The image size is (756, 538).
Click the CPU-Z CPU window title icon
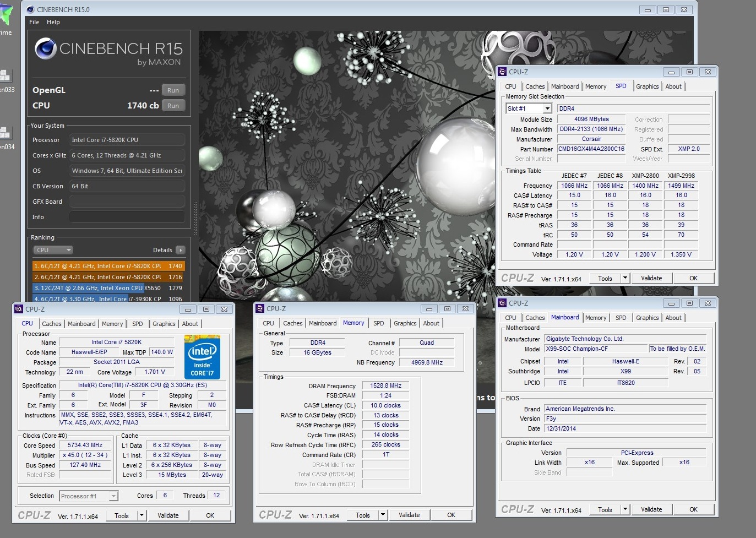tap(19, 309)
